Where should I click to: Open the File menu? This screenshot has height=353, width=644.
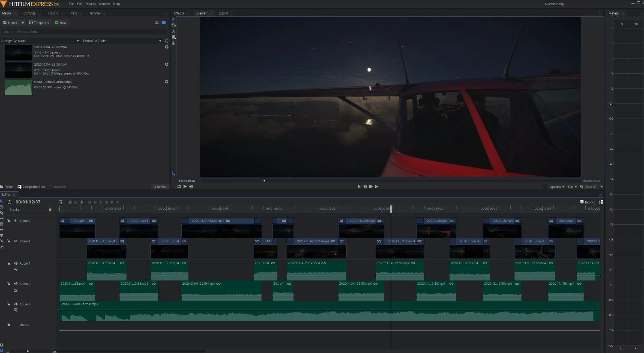71,4
